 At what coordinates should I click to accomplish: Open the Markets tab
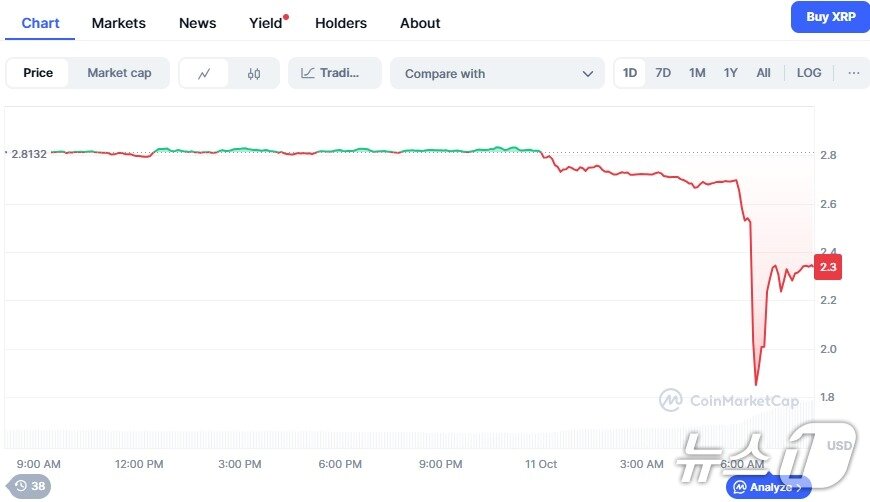click(x=118, y=23)
